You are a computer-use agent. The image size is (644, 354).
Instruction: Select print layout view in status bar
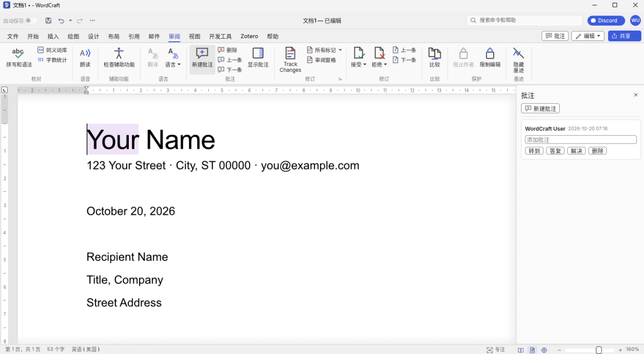tap(532, 350)
